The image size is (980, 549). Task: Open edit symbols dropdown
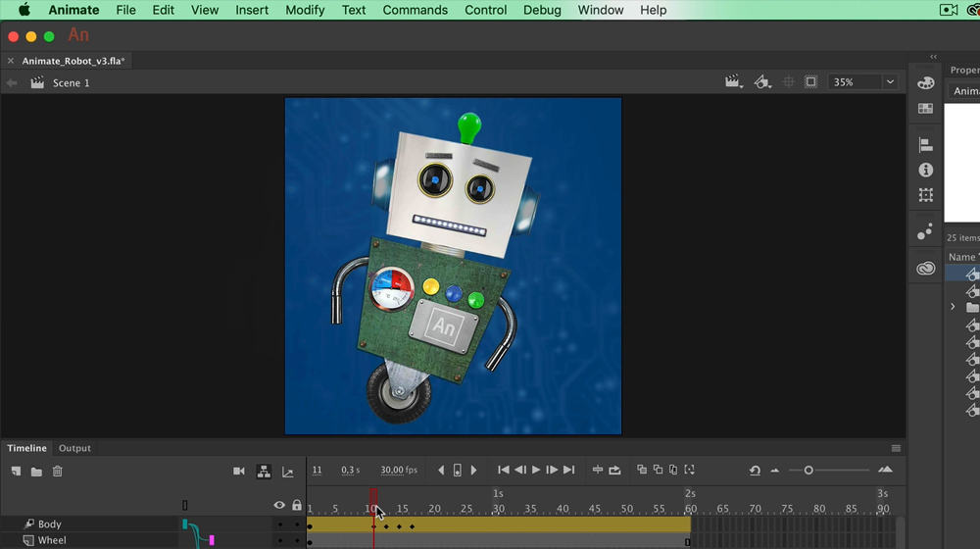click(761, 82)
